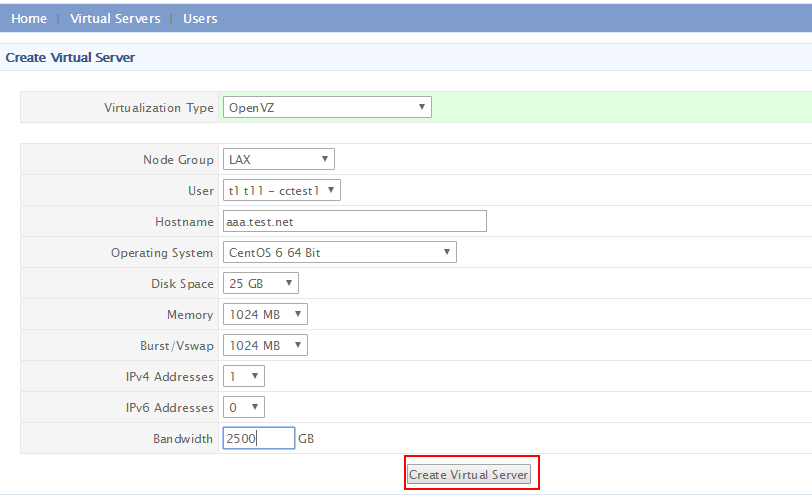The image size is (812, 502).
Task: Click the Operating System field label
Action: pos(162,253)
